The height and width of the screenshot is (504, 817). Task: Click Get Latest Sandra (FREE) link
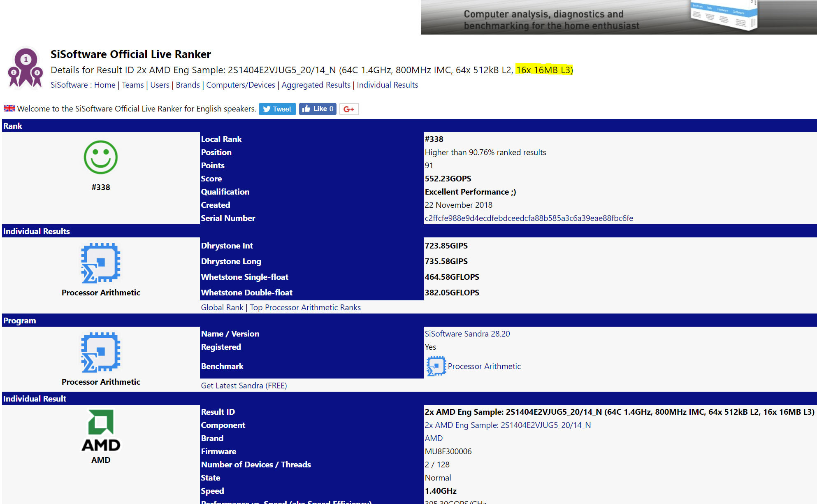(244, 386)
